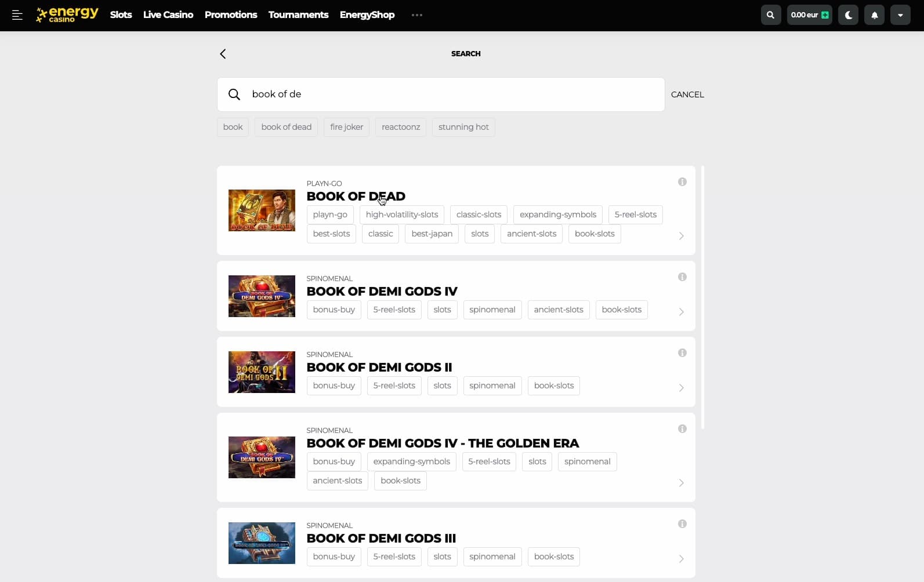Click into the search text field
The width and height of the screenshot is (924, 582).
click(x=452, y=94)
